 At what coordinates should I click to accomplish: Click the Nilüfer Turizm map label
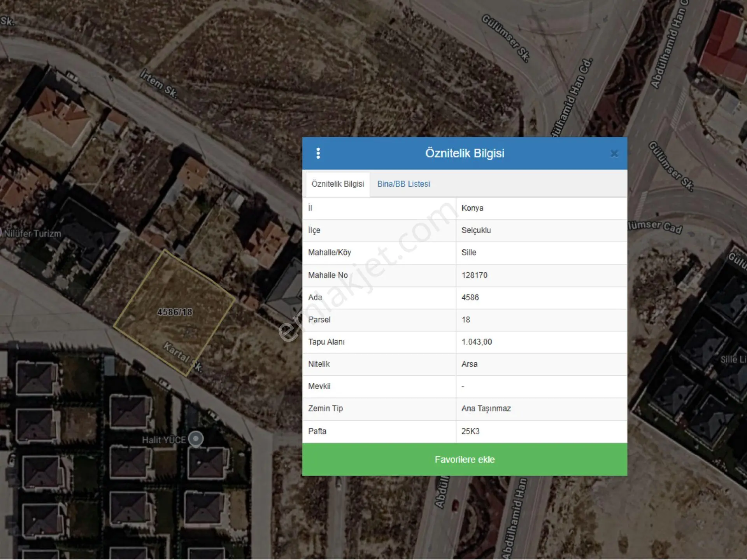click(x=33, y=234)
